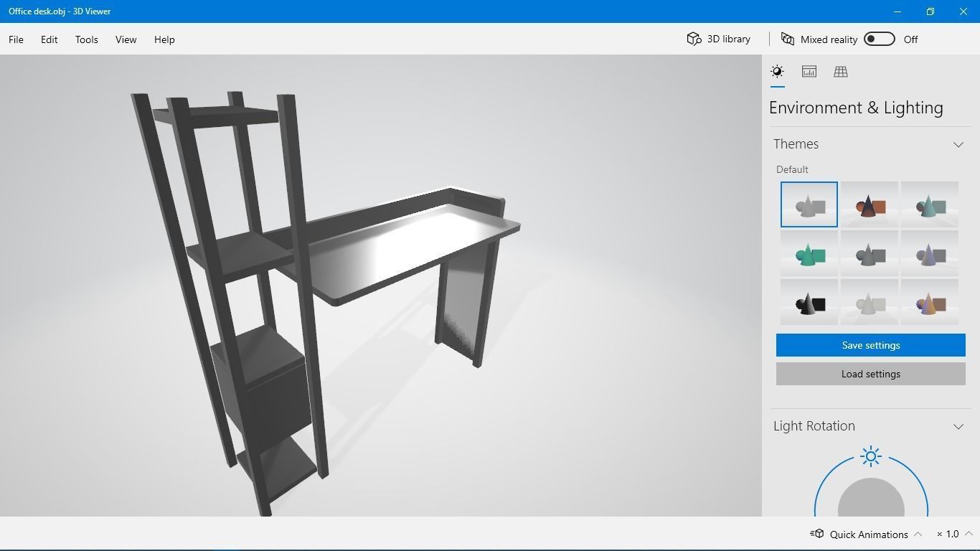Click the Save settings button

pos(870,345)
